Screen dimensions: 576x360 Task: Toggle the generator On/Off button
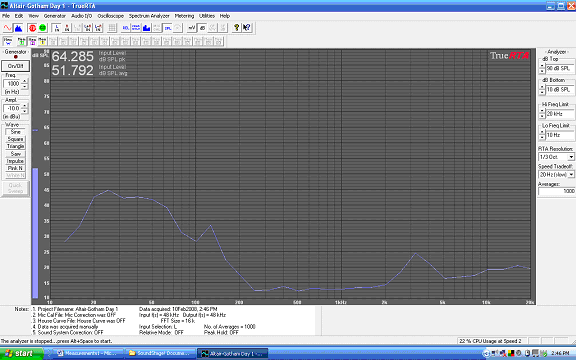pos(15,66)
